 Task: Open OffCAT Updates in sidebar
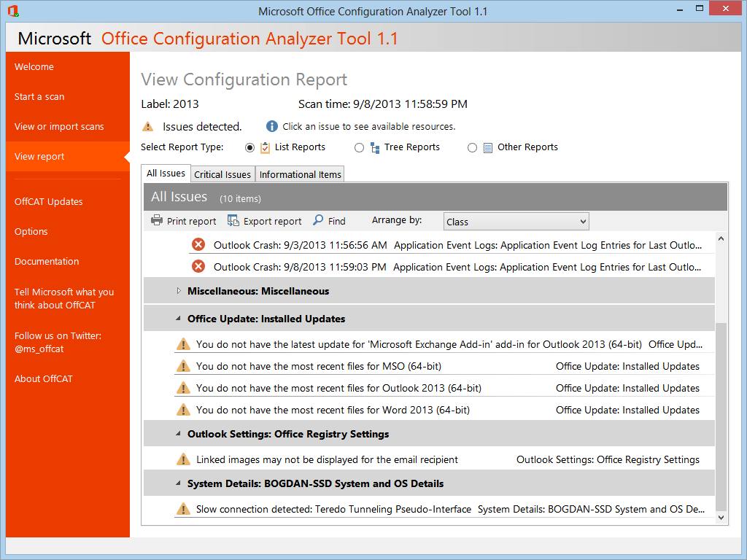pyautogui.click(x=48, y=201)
